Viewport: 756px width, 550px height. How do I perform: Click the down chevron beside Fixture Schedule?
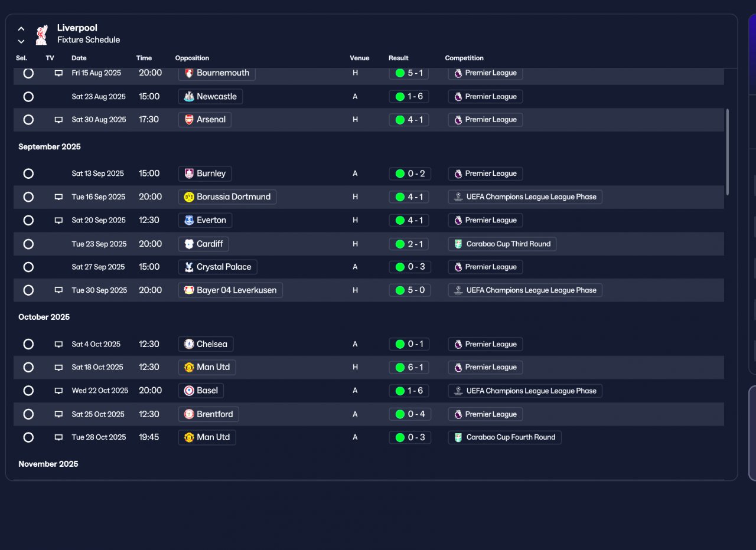tap(21, 41)
